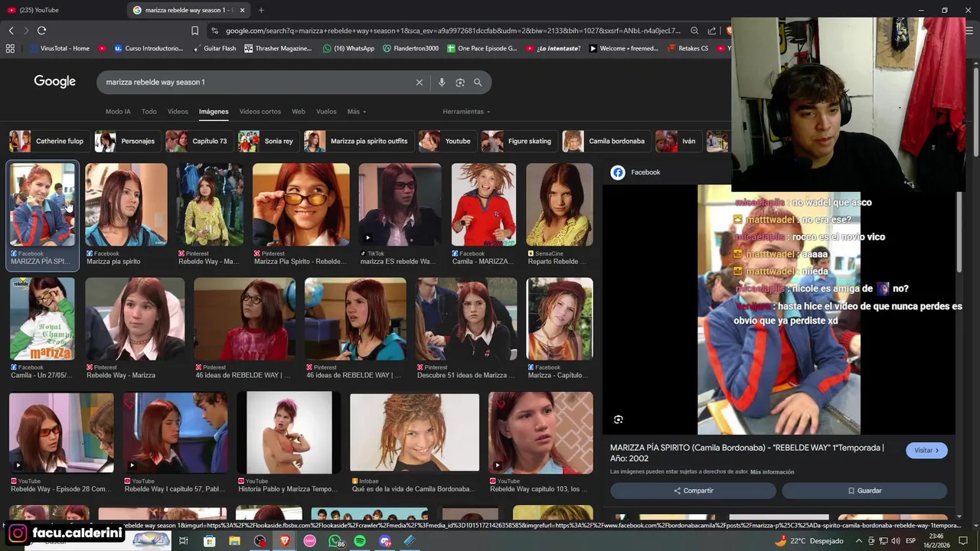This screenshot has height=551, width=980.
Task: Switch to the Videos tab
Action: point(178,112)
